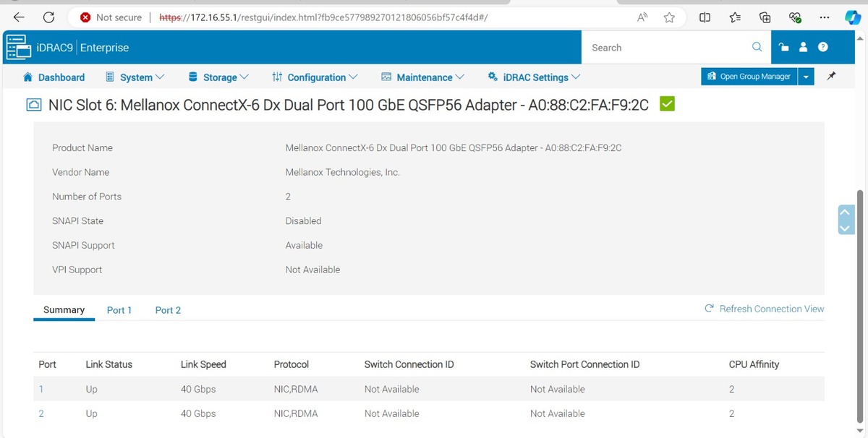The height and width of the screenshot is (438, 868).
Task: Expand the Open Group Manager arrow
Action: click(807, 77)
